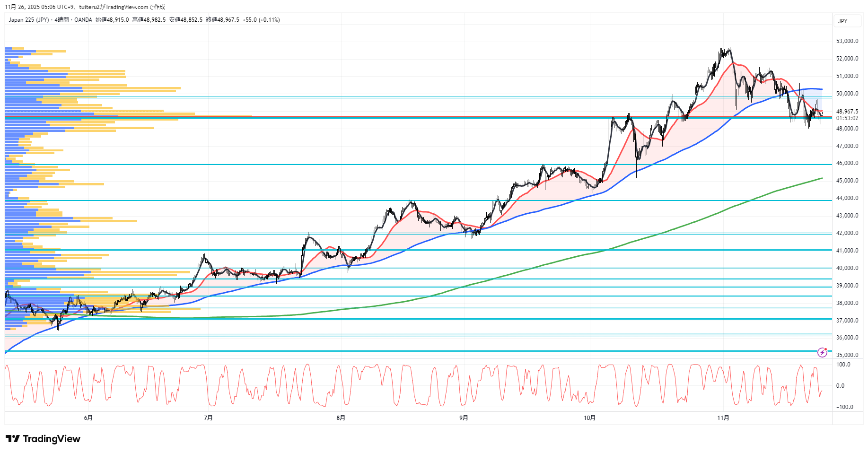Click the current price label 48,967.5

847,112
